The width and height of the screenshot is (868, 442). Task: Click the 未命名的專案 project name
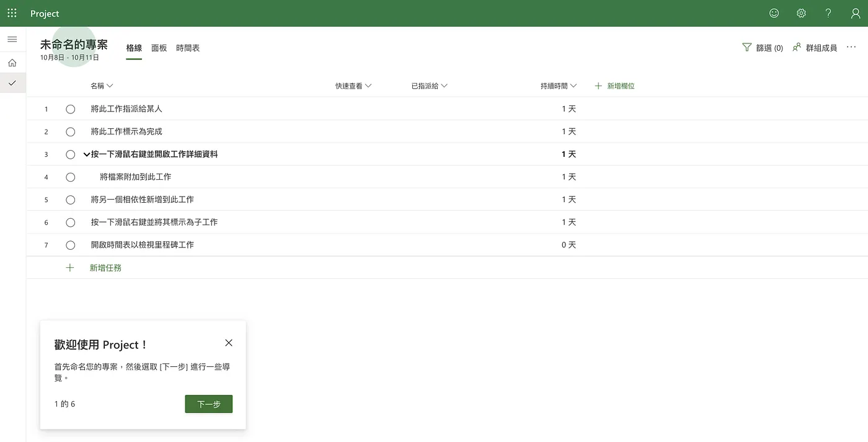coord(74,45)
